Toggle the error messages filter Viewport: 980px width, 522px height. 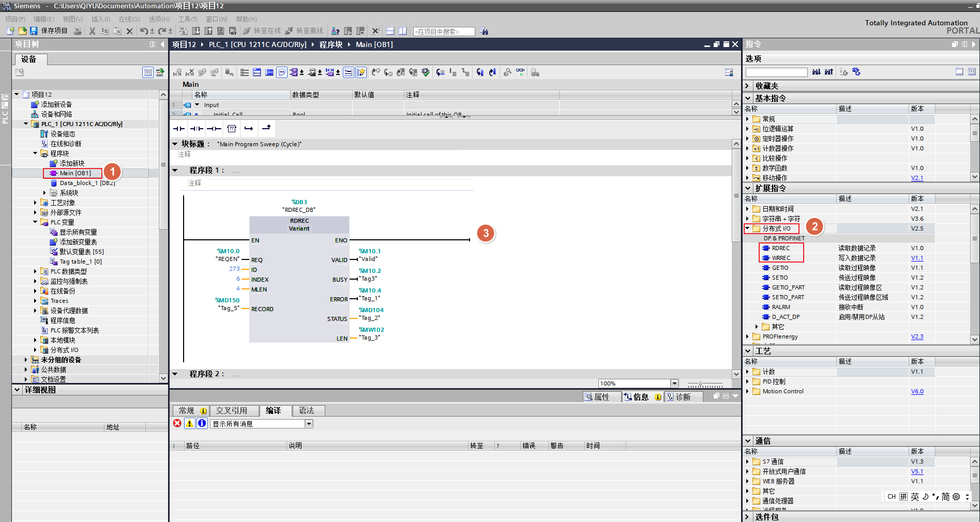tap(177, 423)
